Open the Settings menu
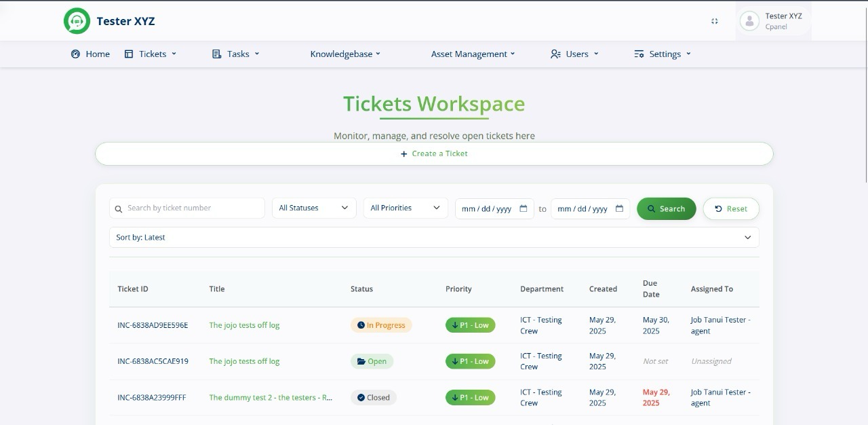The height and width of the screenshot is (425, 868). tap(663, 54)
